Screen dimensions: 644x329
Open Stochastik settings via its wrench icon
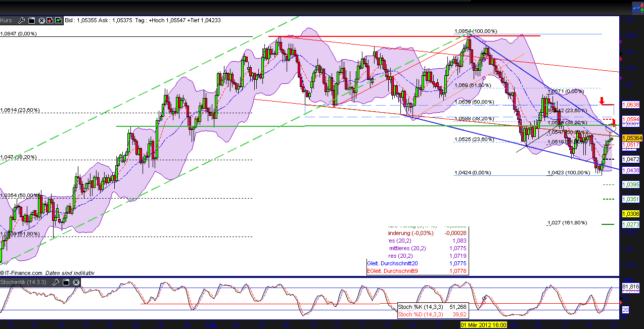56,283
